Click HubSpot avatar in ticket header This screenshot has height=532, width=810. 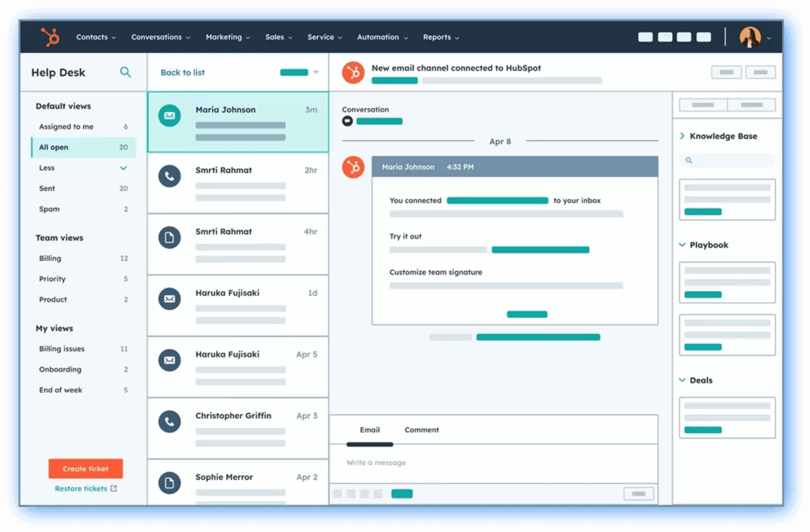(x=354, y=73)
